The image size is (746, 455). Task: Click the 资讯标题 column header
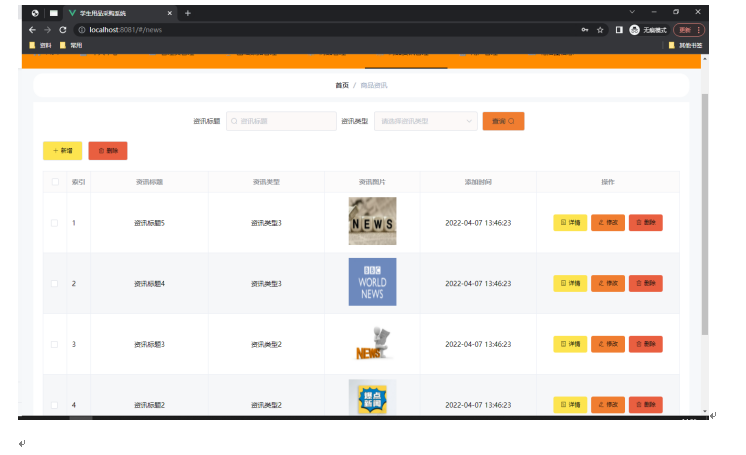[149, 182]
